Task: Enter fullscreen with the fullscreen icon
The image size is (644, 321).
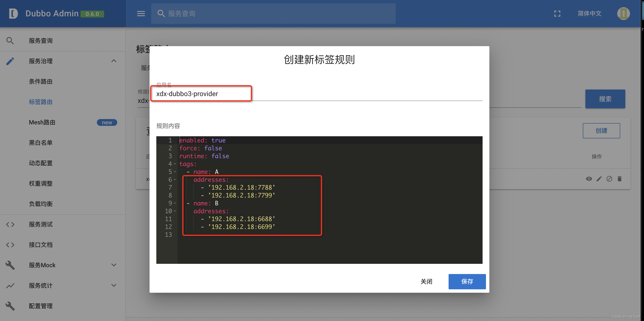Action: coord(557,14)
